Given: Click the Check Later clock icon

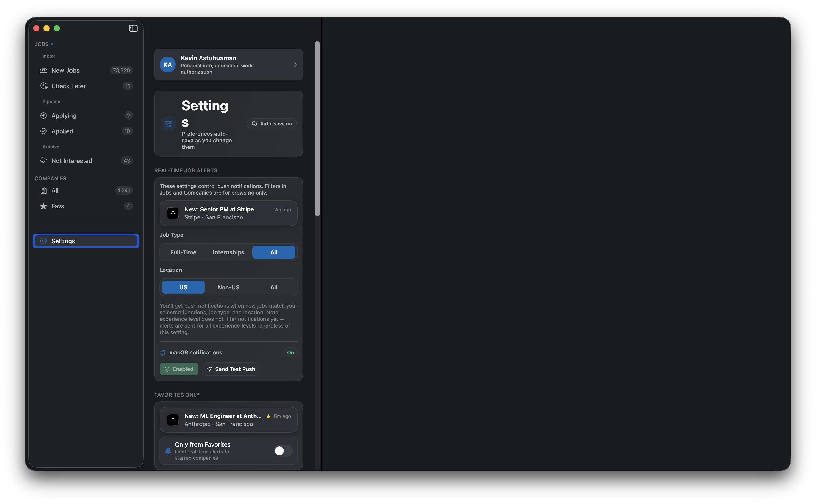Looking at the screenshot, I should click(44, 86).
